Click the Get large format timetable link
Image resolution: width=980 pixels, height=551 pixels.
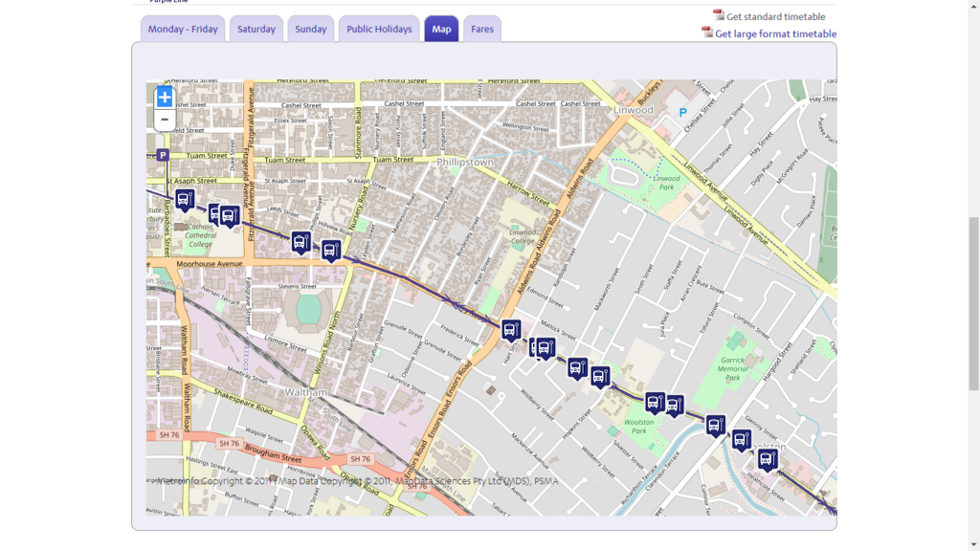775,33
